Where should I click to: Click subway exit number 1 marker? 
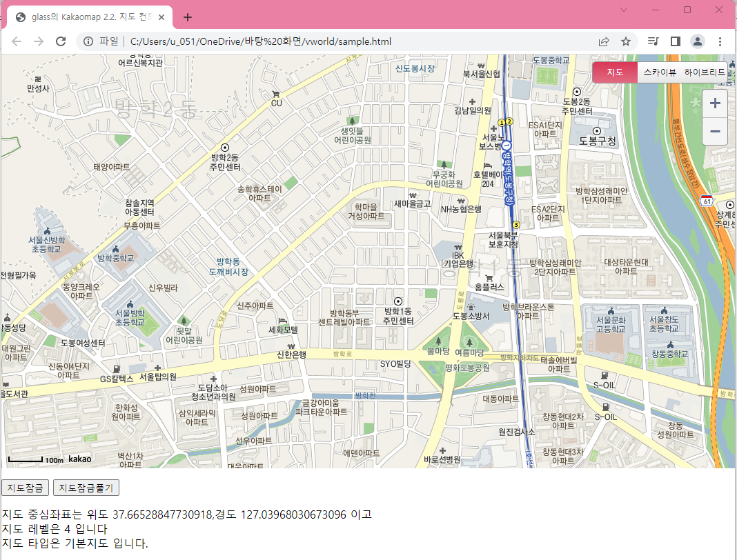[x=502, y=123]
